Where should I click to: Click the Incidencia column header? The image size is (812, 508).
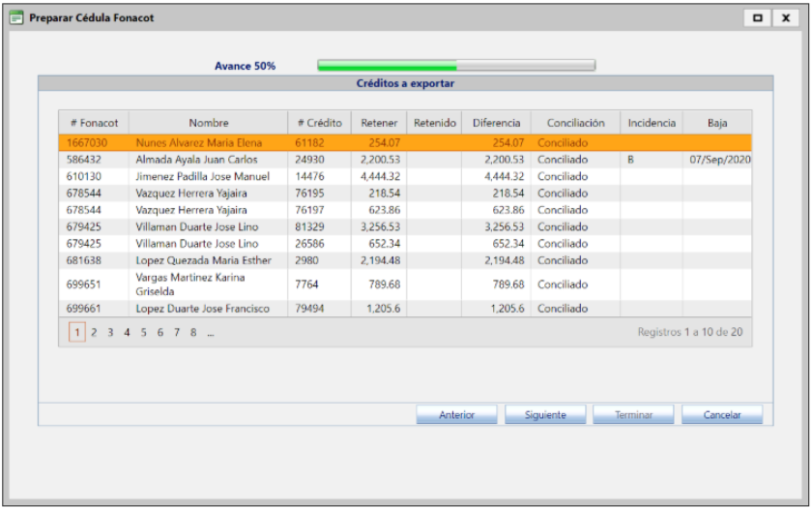pyautogui.click(x=652, y=123)
